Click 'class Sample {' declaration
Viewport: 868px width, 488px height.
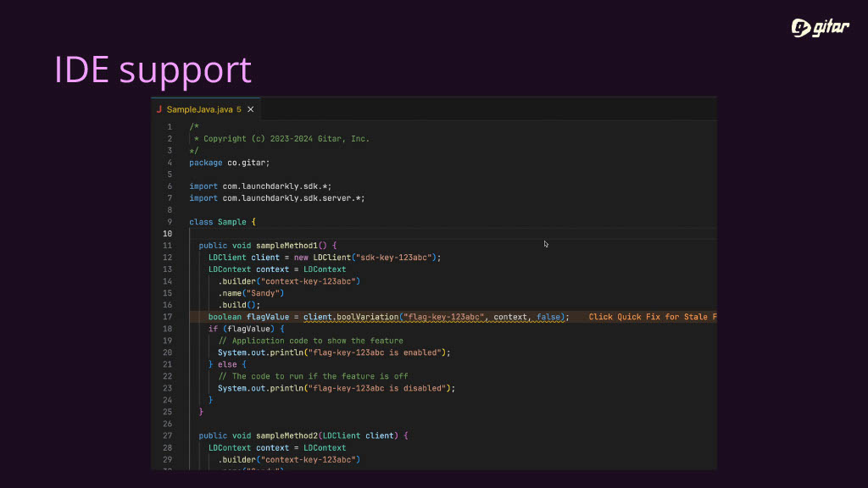(x=223, y=222)
